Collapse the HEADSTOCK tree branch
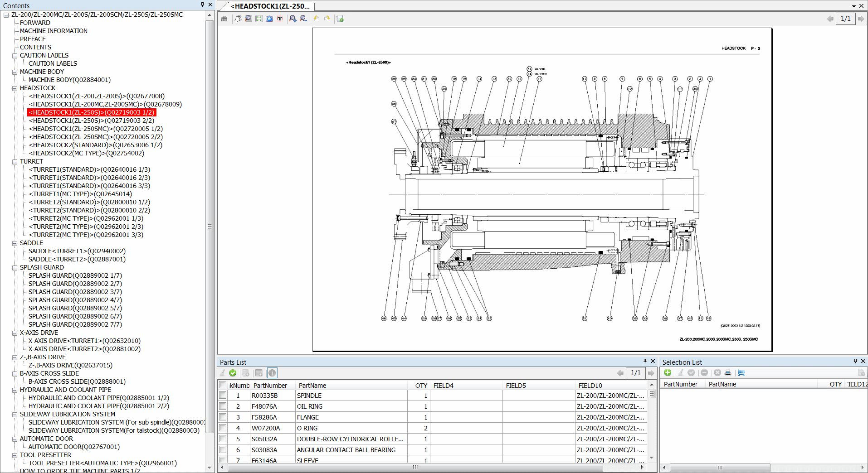The image size is (868, 473). point(15,88)
